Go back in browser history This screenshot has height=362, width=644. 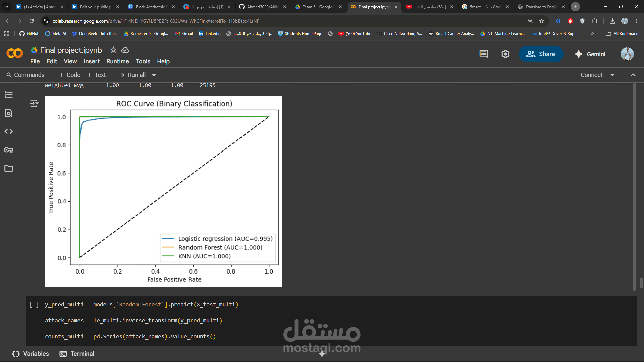pos(7,21)
